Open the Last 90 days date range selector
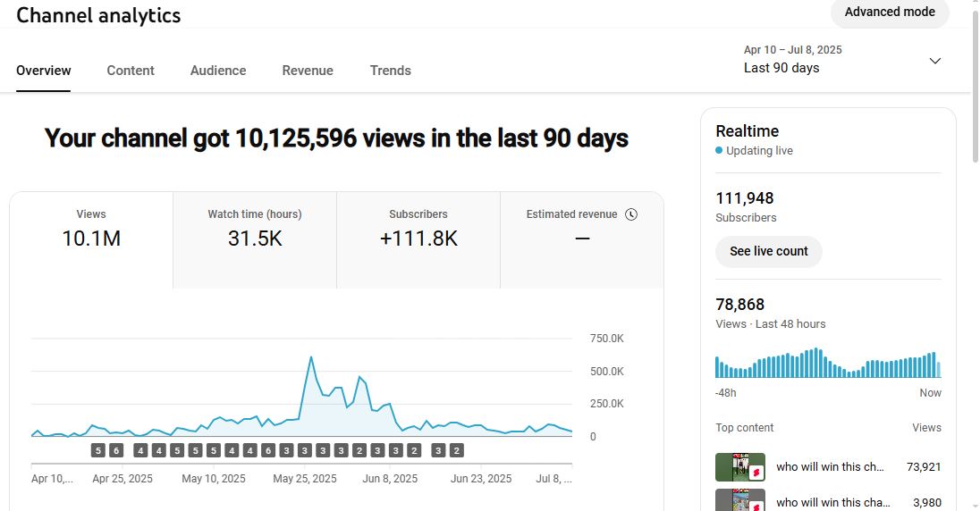The height and width of the screenshot is (511, 980). 842,60
